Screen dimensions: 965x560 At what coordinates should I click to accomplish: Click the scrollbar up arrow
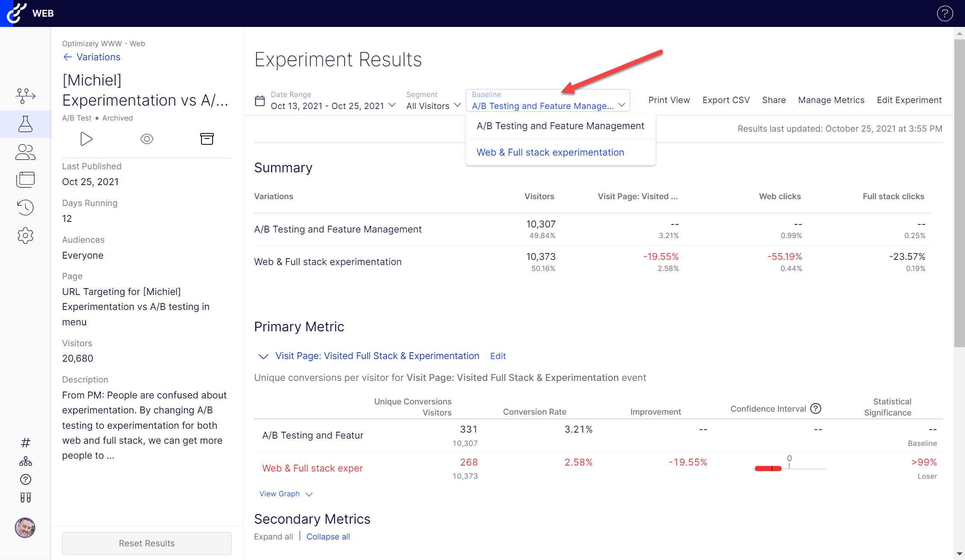[959, 33]
